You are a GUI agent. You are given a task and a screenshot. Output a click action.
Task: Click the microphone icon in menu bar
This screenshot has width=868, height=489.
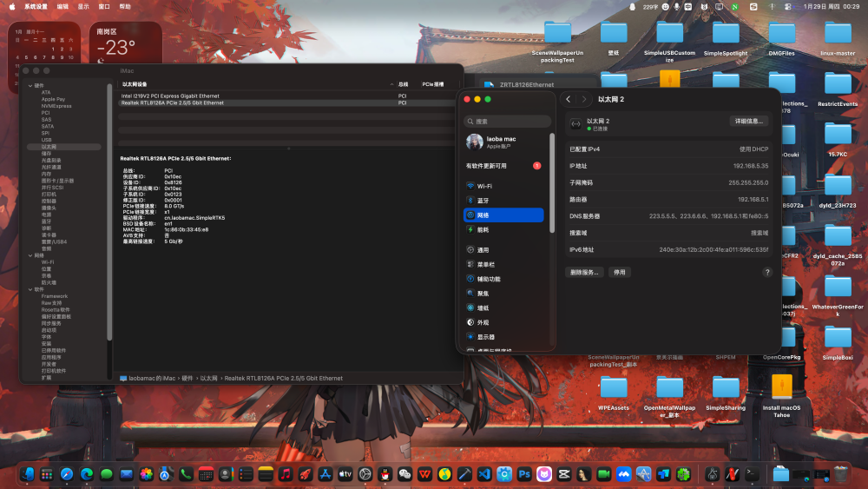click(676, 7)
